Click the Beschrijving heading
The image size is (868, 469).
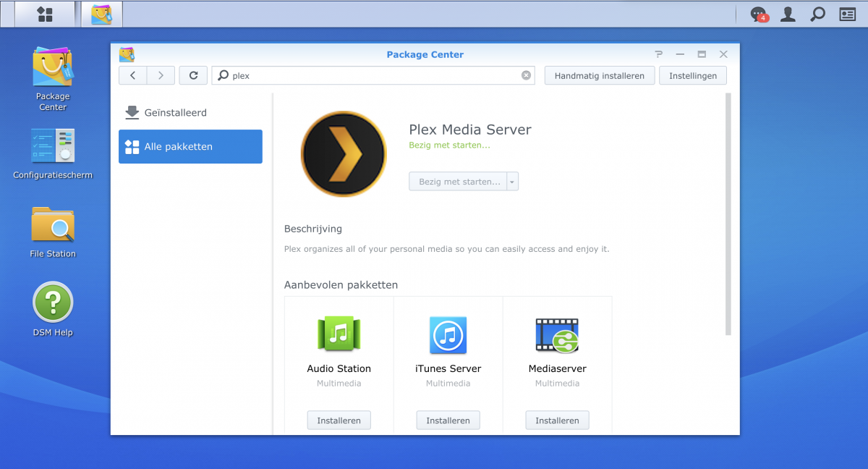pos(313,229)
